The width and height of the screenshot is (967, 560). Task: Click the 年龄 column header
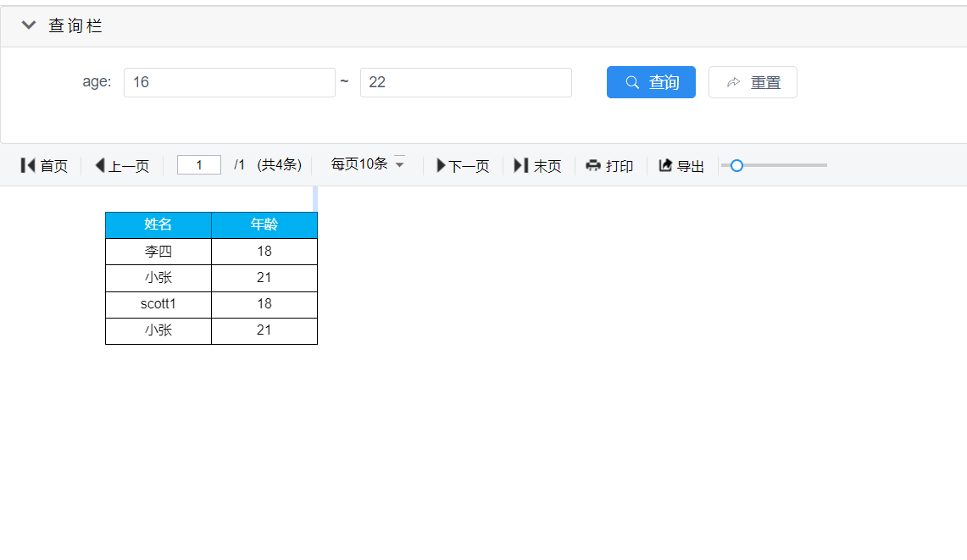click(264, 225)
